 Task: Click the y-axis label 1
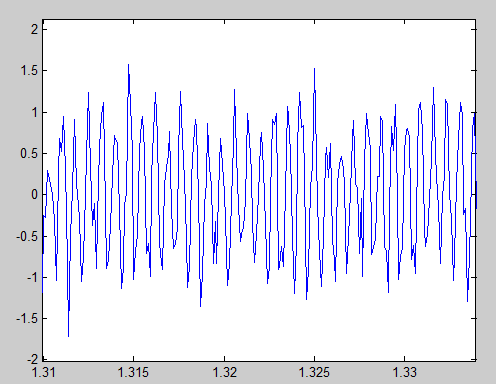coord(35,112)
